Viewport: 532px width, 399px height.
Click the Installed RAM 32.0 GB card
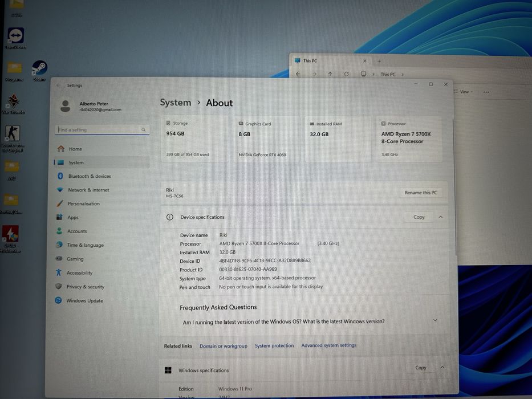click(338, 139)
